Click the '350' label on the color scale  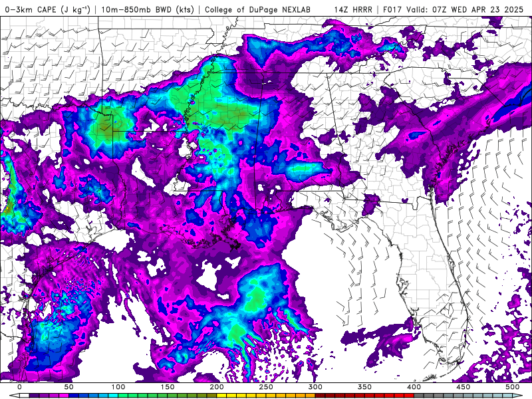click(x=364, y=387)
